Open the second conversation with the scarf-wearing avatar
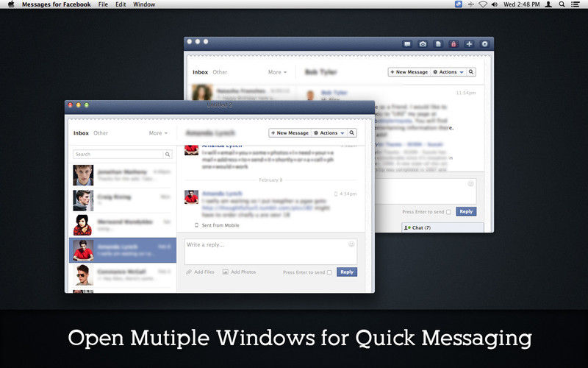 [x=123, y=200]
